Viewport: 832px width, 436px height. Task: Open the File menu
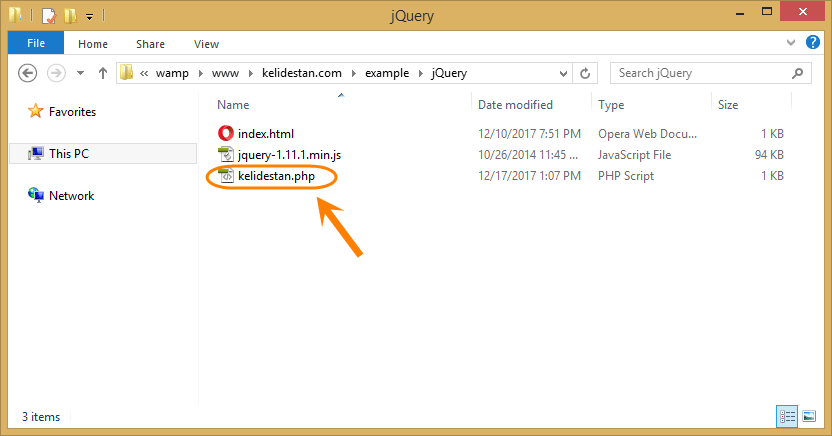coord(36,43)
